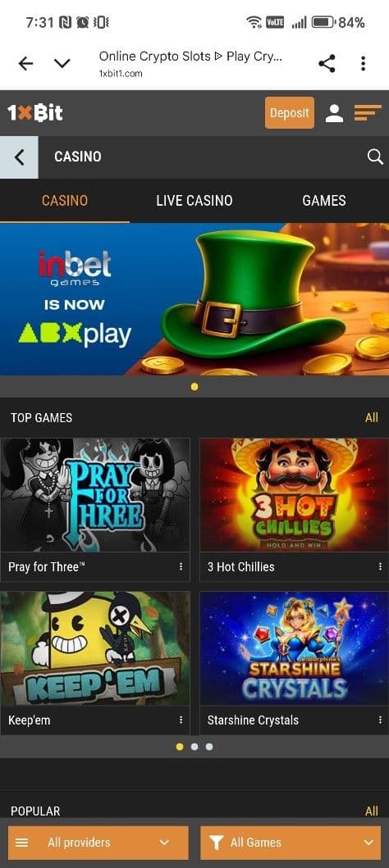Open options dots for Starshine Crystals
The image size is (389, 868).
[380, 720]
